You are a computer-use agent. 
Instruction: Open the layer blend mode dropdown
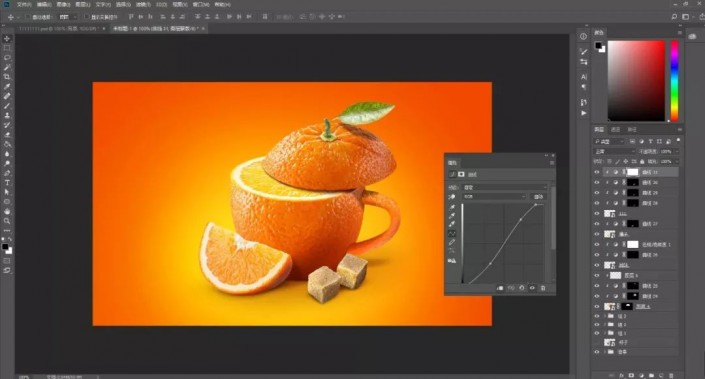tap(614, 152)
